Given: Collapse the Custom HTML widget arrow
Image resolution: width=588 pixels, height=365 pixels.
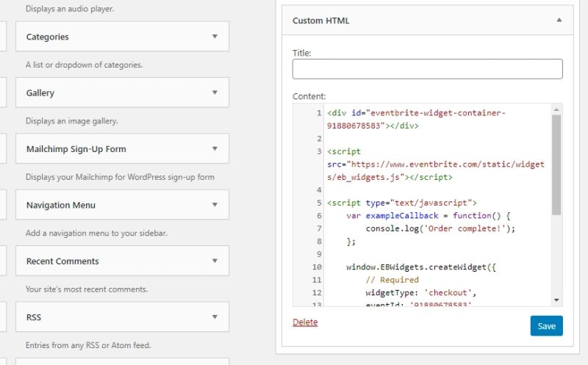Looking at the screenshot, I should (x=559, y=21).
